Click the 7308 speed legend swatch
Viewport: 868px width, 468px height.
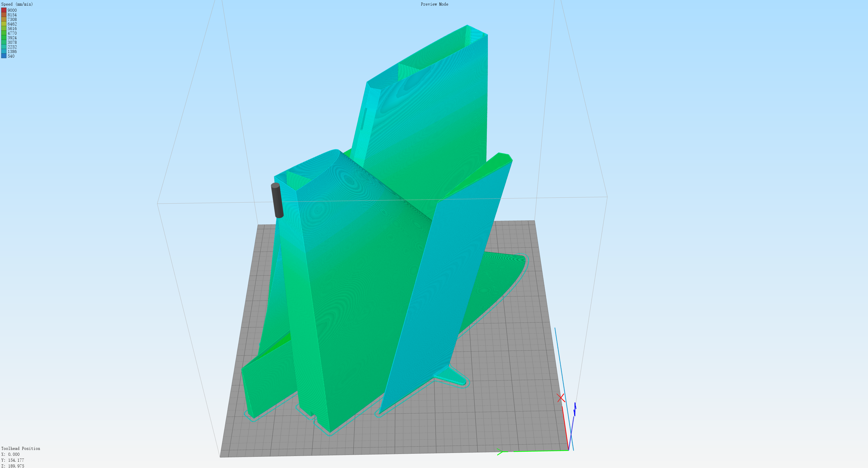tap(4, 20)
